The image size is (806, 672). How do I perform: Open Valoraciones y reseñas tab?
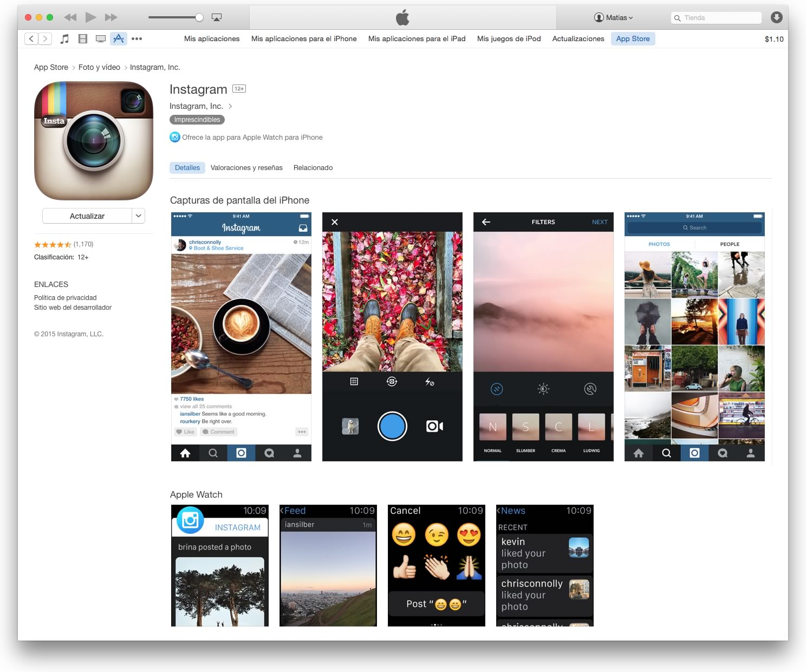point(246,168)
